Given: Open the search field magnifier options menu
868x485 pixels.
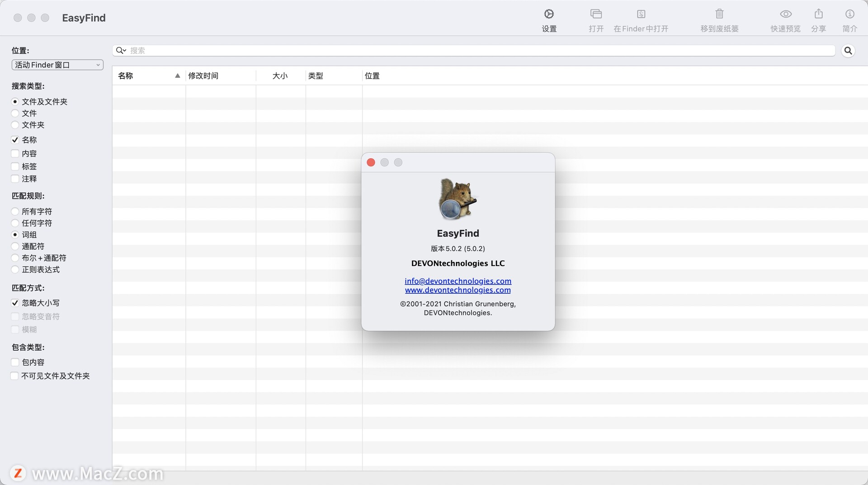Looking at the screenshot, I should (x=121, y=50).
